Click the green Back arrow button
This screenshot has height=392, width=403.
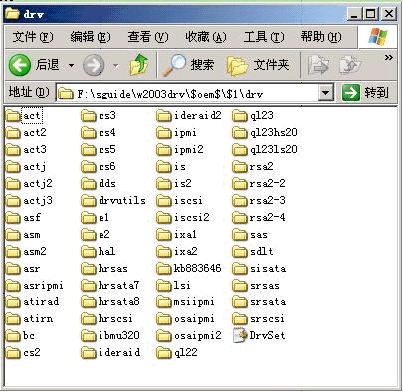(20, 65)
